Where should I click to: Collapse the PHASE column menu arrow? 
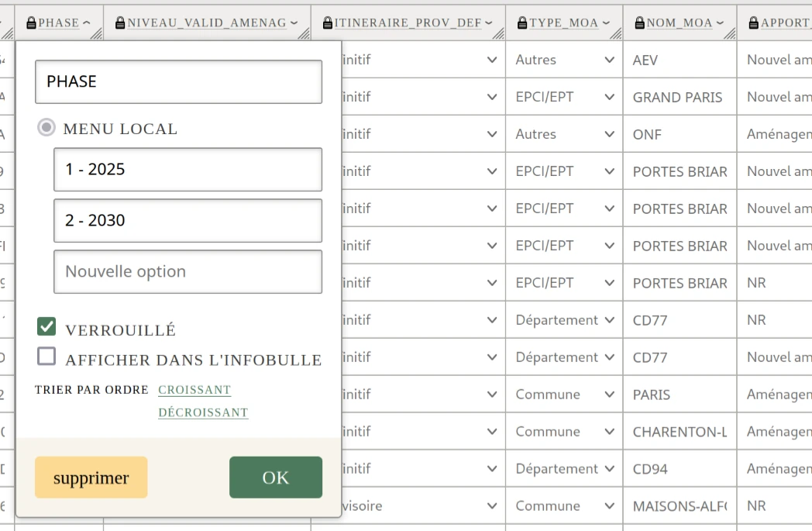(86, 23)
